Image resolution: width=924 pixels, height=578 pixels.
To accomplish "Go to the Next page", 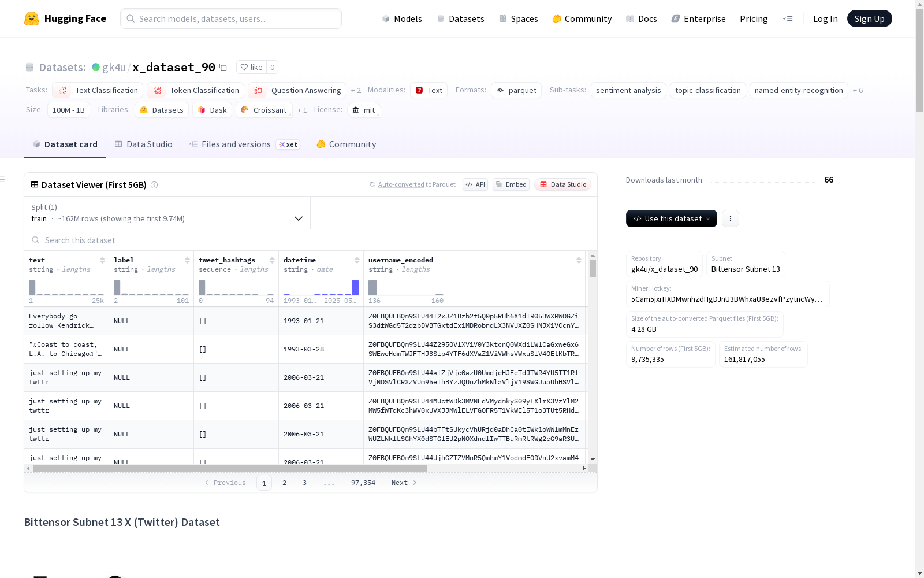I will click(x=404, y=483).
